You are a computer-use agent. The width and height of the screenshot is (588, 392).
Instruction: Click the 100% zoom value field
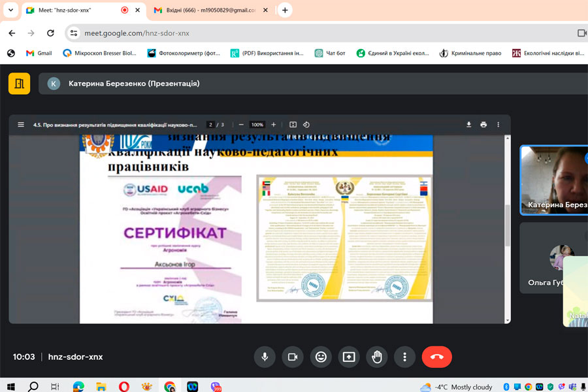pyautogui.click(x=257, y=125)
